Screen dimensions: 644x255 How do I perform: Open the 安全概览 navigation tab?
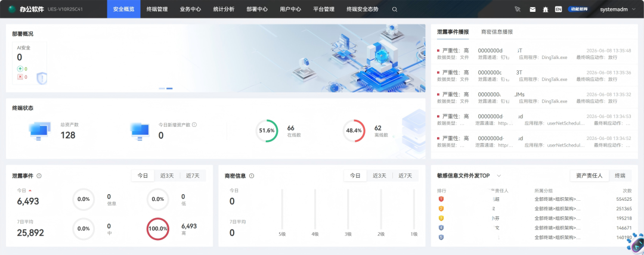[123, 9]
